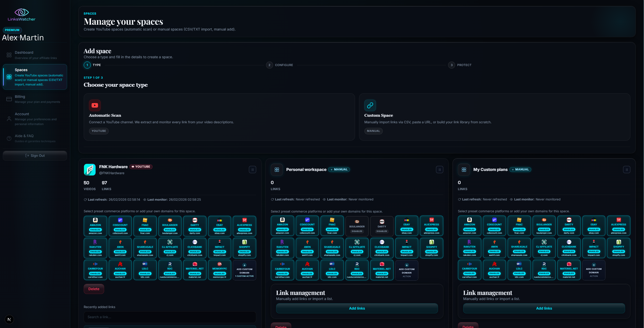Open the FNK Hardware card options menu
Image resolution: width=644 pixels, height=328 pixels.
click(253, 169)
